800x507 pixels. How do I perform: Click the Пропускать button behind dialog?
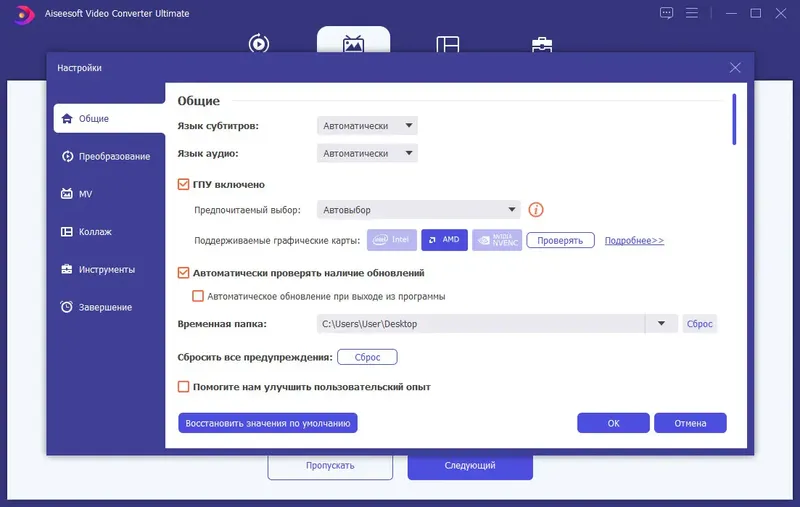[330, 466]
